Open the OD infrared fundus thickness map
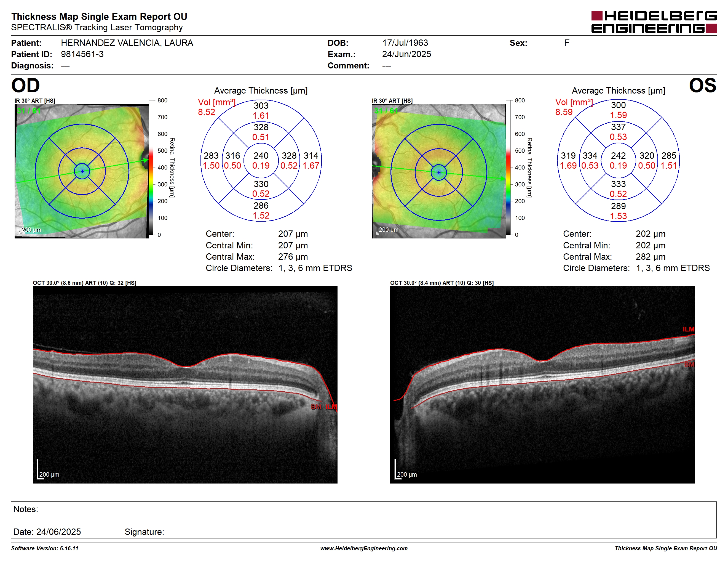The width and height of the screenshot is (728, 563). [x=82, y=171]
